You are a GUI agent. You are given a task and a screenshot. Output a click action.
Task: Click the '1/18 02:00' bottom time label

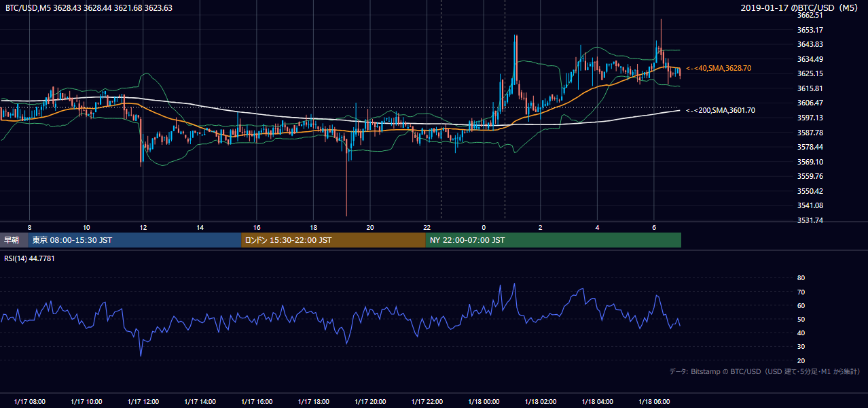(x=540, y=401)
